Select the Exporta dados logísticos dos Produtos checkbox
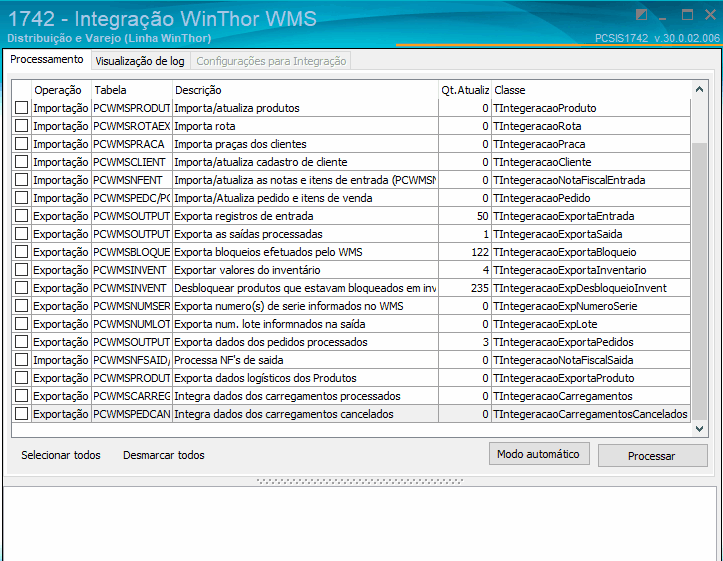The image size is (723, 561). pyautogui.click(x=21, y=378)
